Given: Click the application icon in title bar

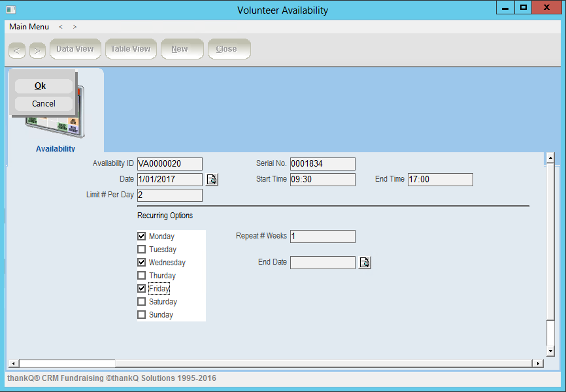Looking at the screenshot, I should click(x=10, y=10).
